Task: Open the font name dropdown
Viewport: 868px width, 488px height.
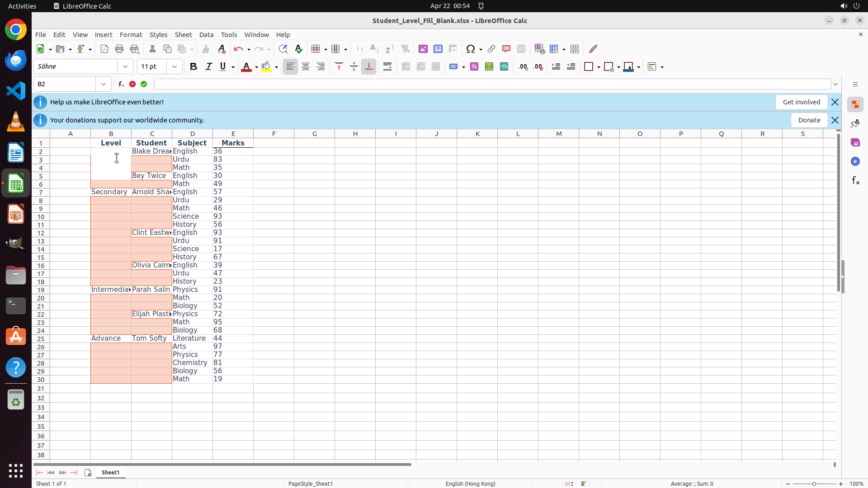Action: click(x=125, y=66)
